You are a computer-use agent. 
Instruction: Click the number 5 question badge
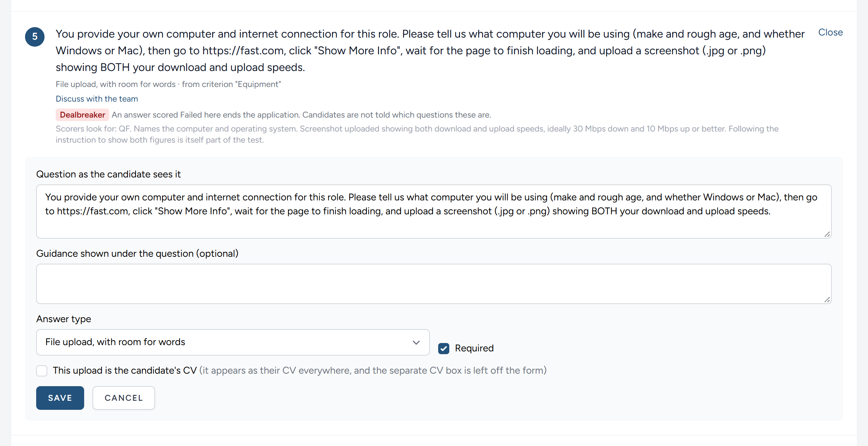point(35,37)
